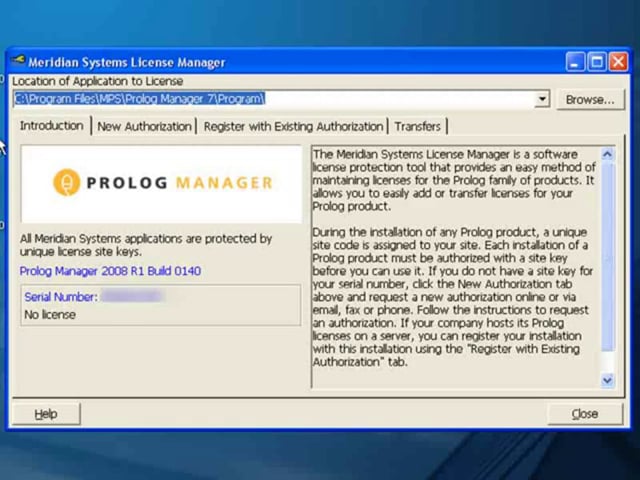Screen dimensions: 640x480
Task: Click the Location of Application to License label
Action: point(98,81)
